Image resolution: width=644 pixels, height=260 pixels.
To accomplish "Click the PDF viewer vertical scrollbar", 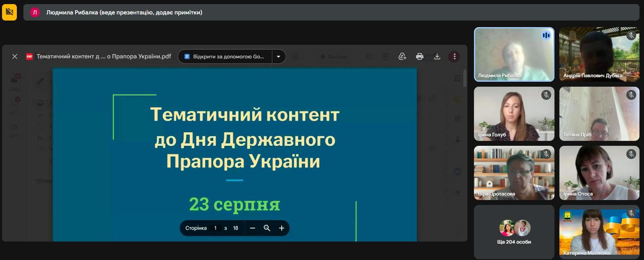I will 465,78.
